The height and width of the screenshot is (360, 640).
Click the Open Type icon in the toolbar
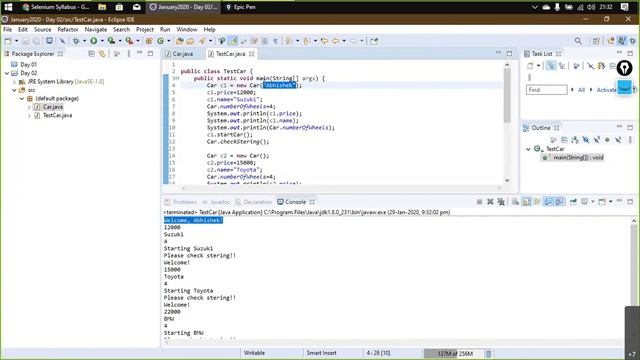point(180,41)
